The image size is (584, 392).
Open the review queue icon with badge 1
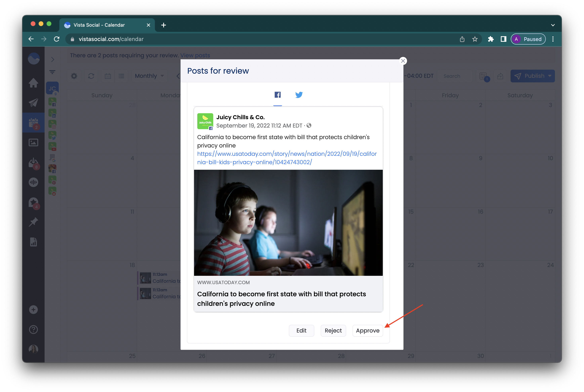(484, 76)
